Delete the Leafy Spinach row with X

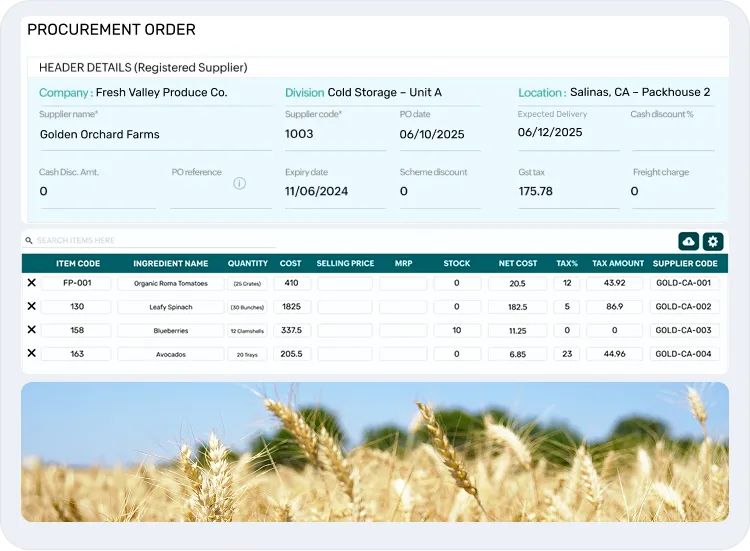pyautogui.click(x=31, y=306)
